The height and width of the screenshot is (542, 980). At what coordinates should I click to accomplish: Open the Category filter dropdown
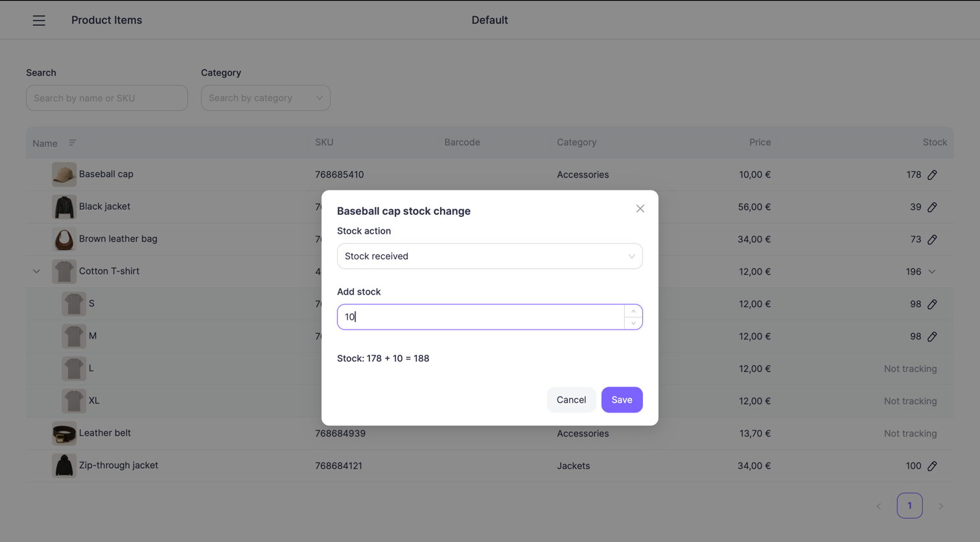coord(266,97)
